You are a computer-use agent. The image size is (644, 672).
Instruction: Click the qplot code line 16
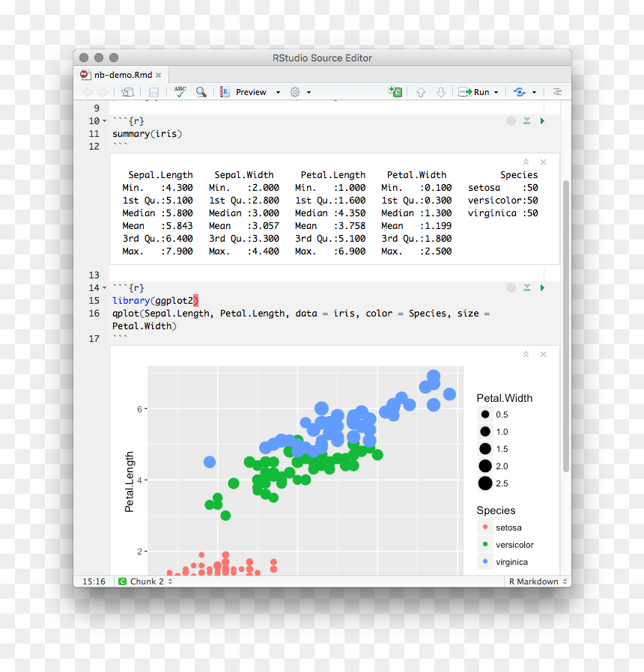click(x=301, y=320)
